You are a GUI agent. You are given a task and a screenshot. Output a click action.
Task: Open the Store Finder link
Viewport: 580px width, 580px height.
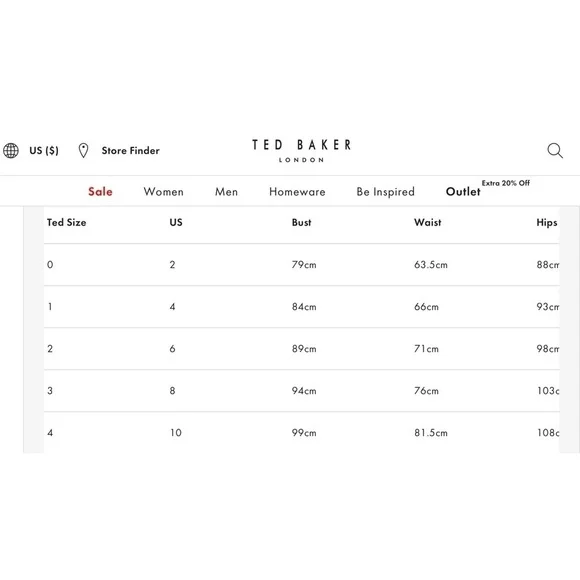pyautogui.click(x=131, y=151)
